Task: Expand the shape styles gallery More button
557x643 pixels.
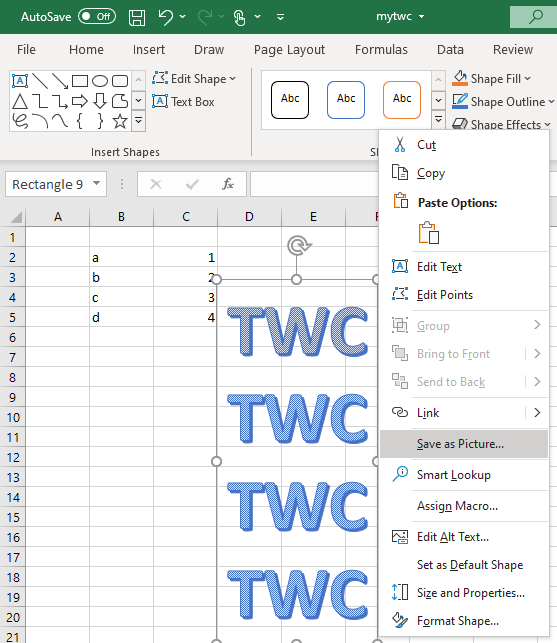Action: click(438, 120)
